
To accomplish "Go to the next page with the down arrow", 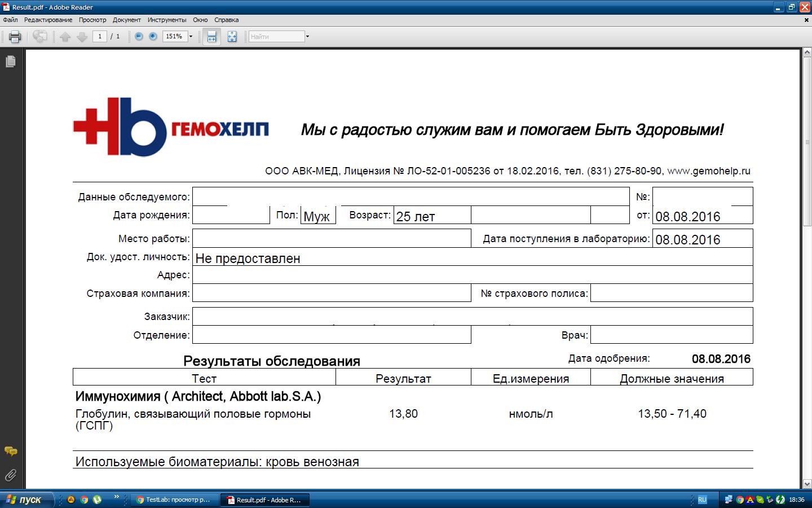I will [82, 37].
